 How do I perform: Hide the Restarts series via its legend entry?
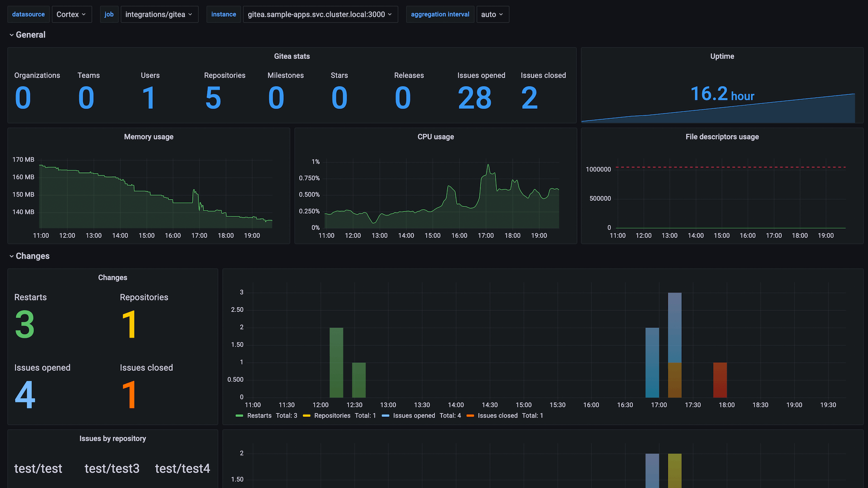tap(260, 415)
